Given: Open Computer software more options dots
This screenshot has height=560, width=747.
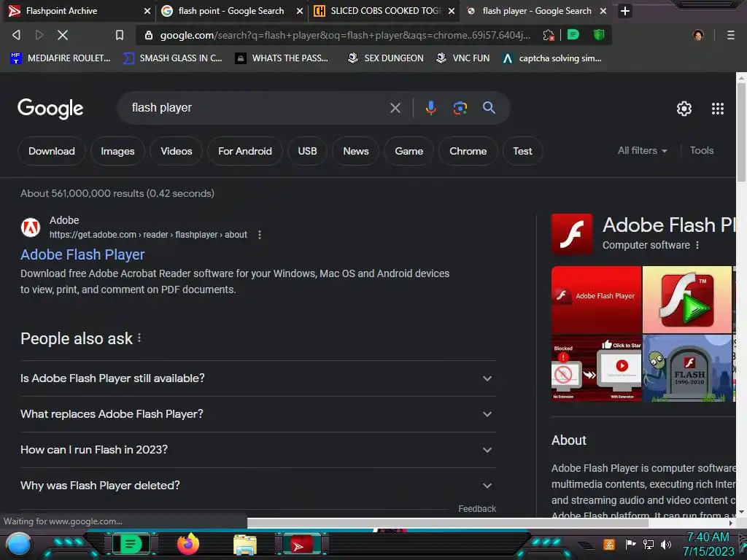Looking at the screenshot, I should coord(697,245).
